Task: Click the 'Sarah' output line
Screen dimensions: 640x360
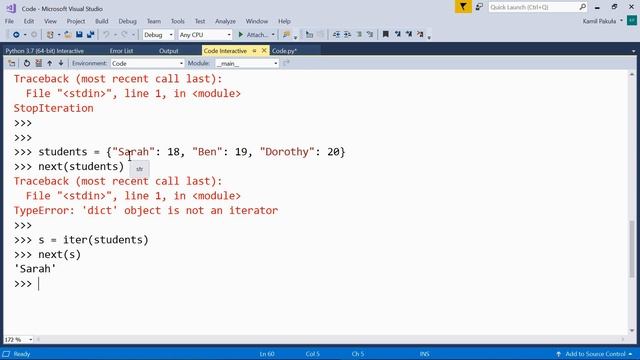Action: pyautogui.click(x=35, y=269)
